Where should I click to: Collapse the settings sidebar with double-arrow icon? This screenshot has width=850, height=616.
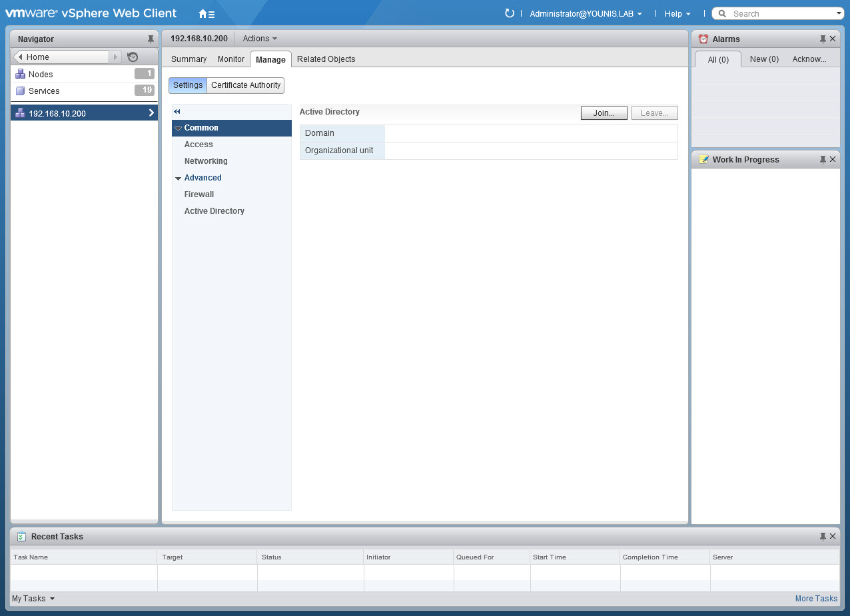point(177,112)
